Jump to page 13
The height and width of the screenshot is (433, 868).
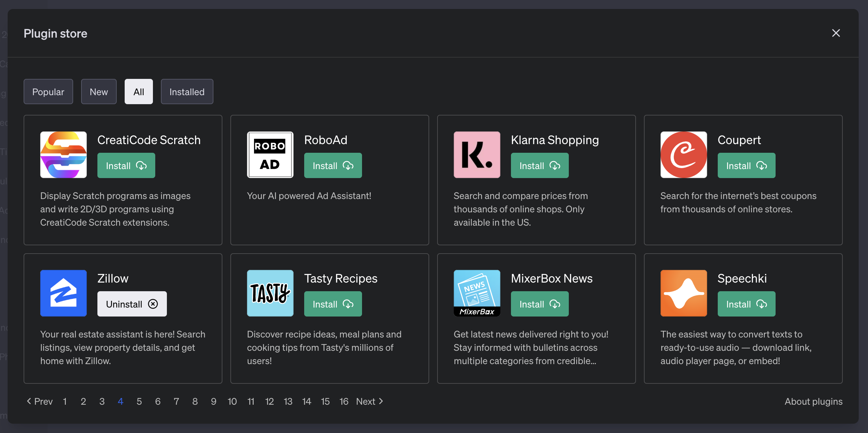click(x=288, y=401)
